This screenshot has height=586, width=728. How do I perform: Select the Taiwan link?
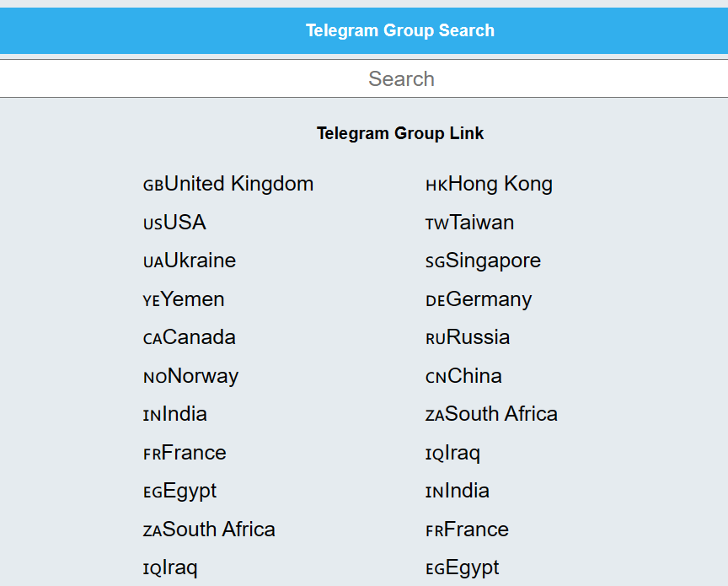[470, 222]
